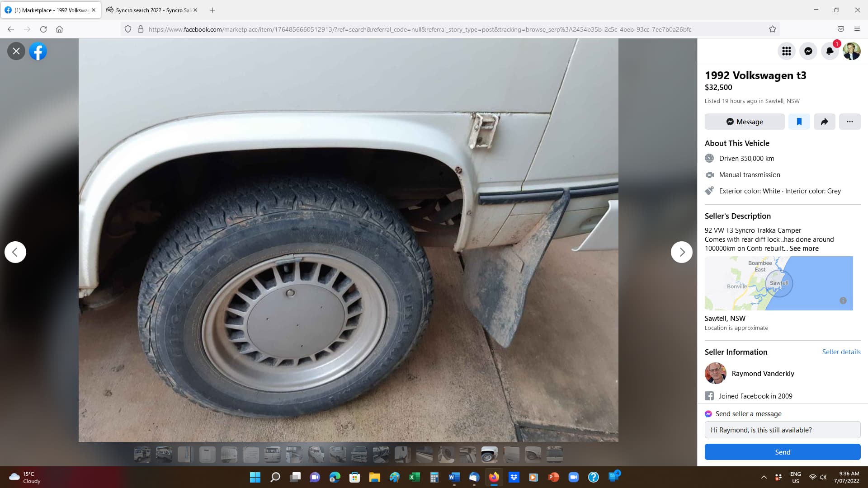
Task: Click the Facebook logo icon
Action: 38,51
